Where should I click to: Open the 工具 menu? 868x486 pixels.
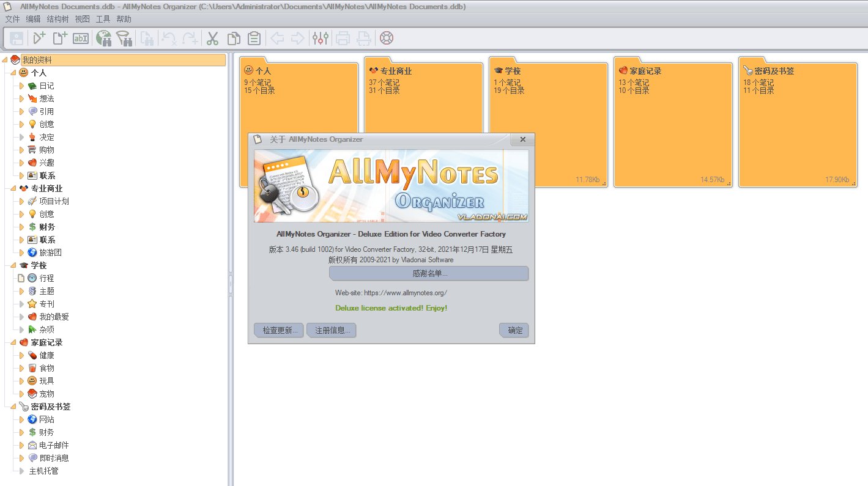103,19
